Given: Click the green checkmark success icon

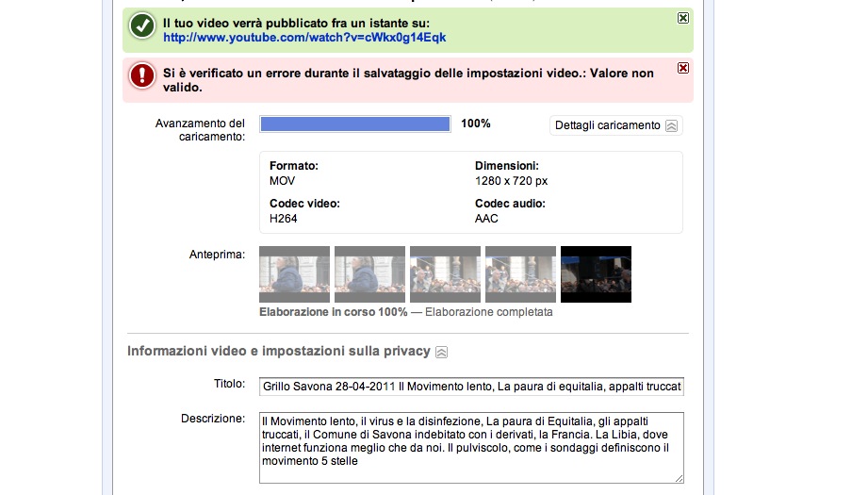Looking at the screenshot, I should click(x=142, y=28).
